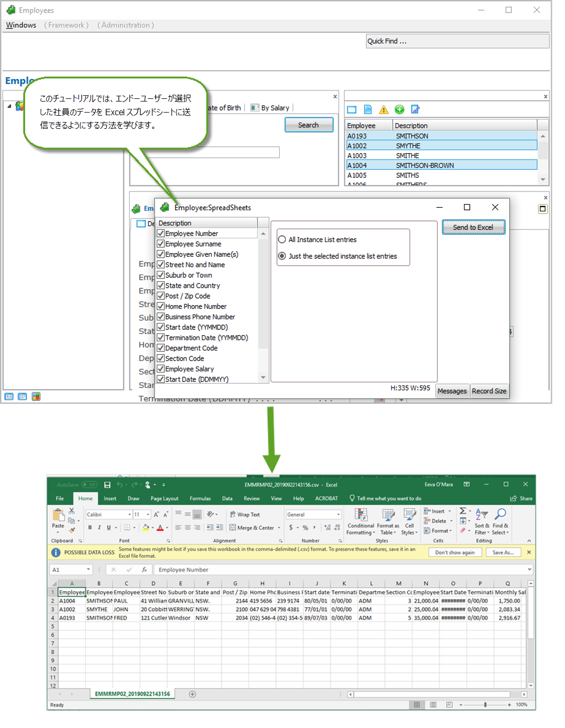The image size is (565, 728).
Task: Click Conditional Formatting in Excel Styles group
Action: click(361, 522)
